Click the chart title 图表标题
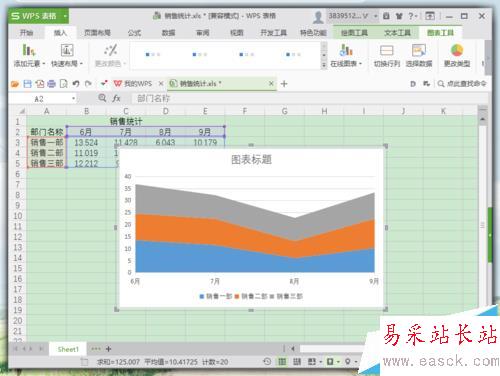This screenshot has width=500, height=376. click(x=251, y=160)
